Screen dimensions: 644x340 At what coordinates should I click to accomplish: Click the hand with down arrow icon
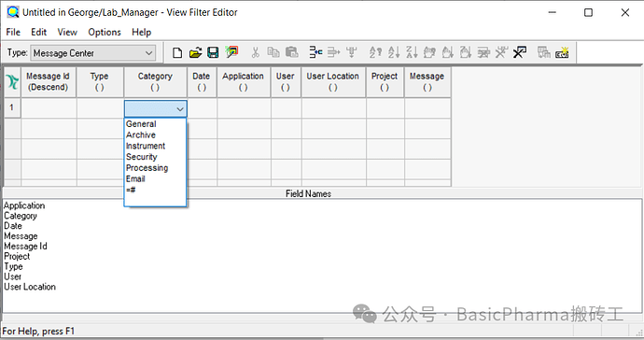point(448,52)
